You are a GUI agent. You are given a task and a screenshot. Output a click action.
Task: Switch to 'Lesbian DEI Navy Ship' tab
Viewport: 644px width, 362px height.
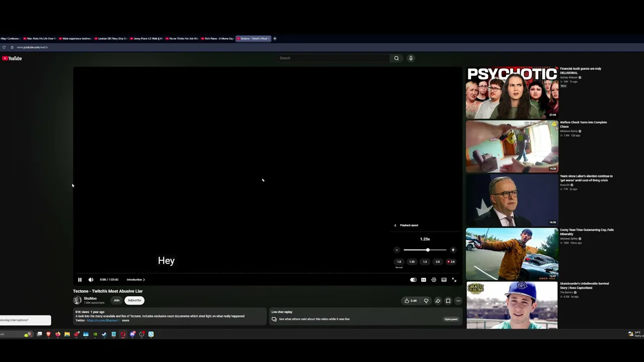(x=111, y=39)
